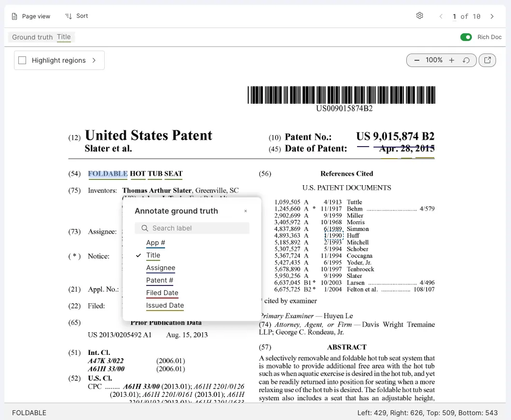Click the current page number field
Screen dimensions: 511x420
click(454, 16)
